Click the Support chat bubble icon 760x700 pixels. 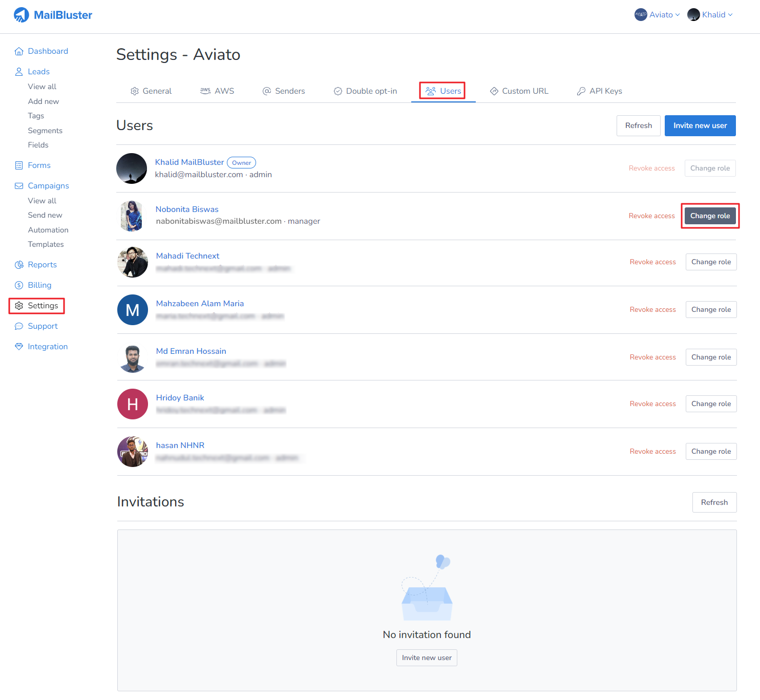[19, 326]
